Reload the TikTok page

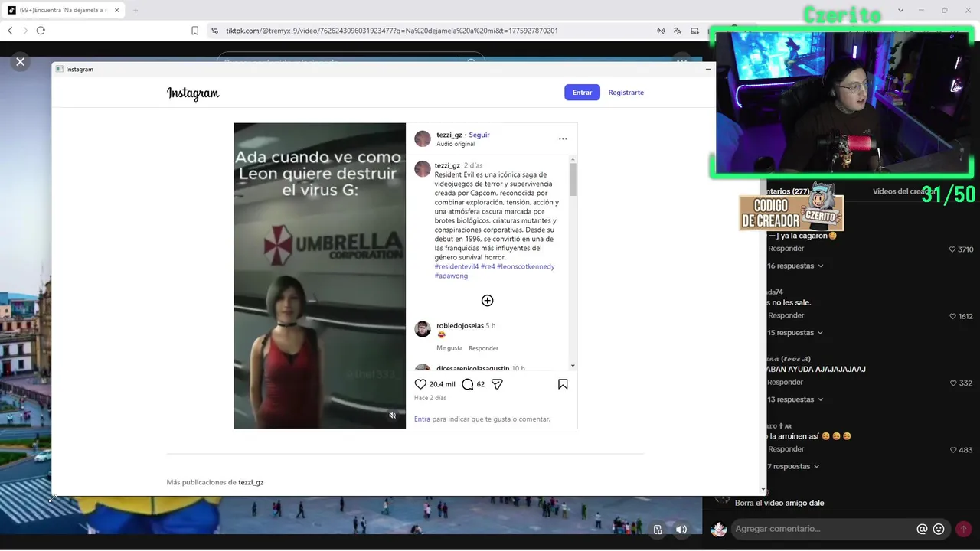(x=41, y=31)
